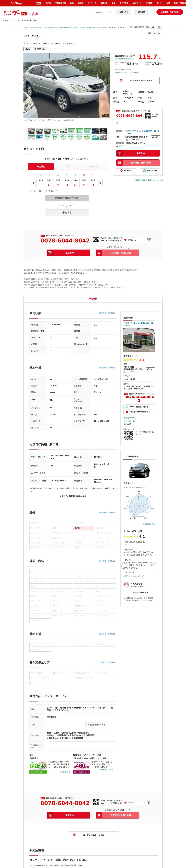Click クルマレビューを見る button
Viewport: 186px width, 868px height.
[x=139, y=592]
